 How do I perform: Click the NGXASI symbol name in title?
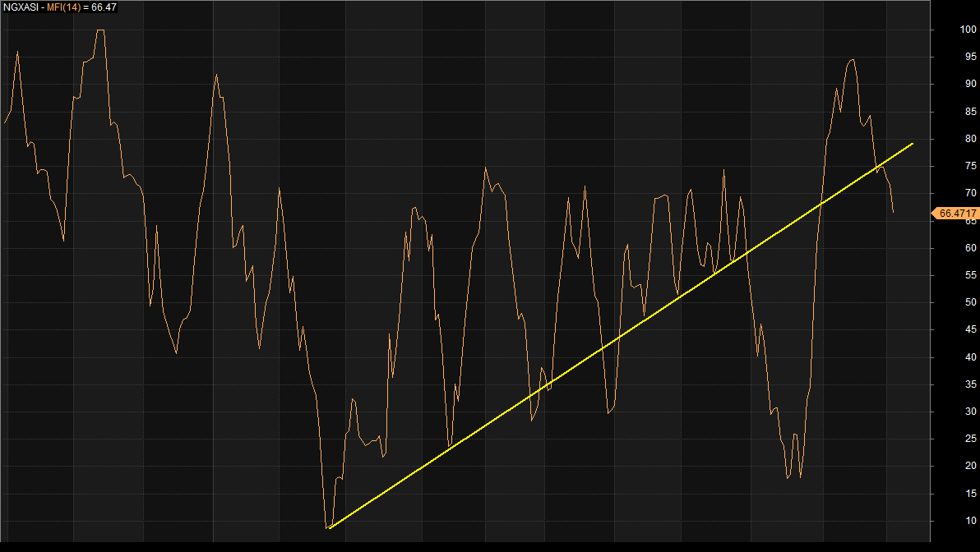click(x=20, y=7)
